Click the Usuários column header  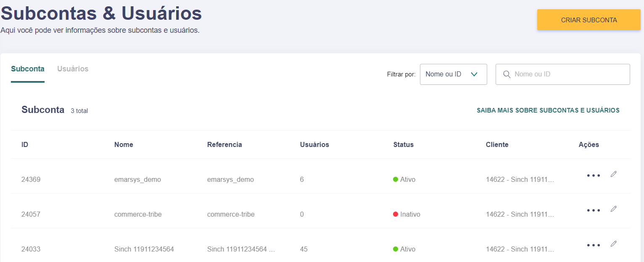(314, 144)
